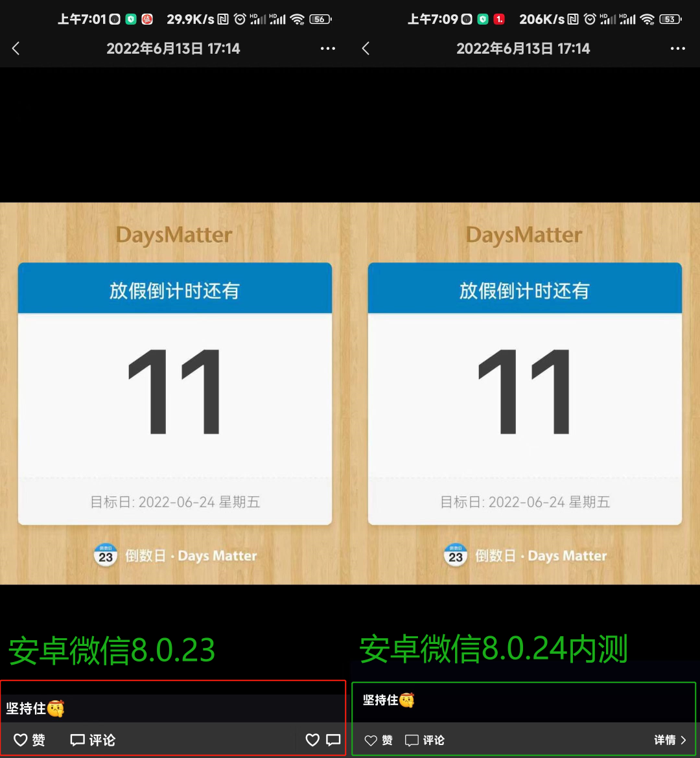Tap the small heart icon at bottom-right of left screen

[312, 740]
